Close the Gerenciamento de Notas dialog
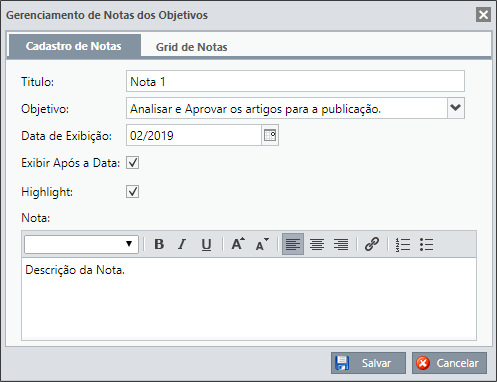Screen dimensions: 497x382 click(x=483, y=15)
